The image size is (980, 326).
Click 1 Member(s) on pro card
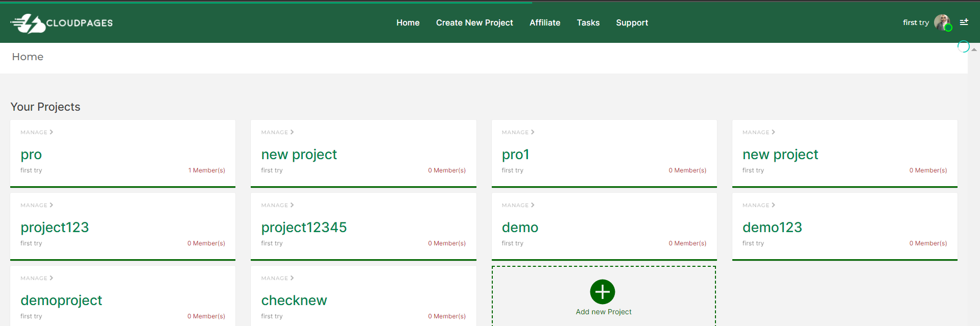[206, 170]
